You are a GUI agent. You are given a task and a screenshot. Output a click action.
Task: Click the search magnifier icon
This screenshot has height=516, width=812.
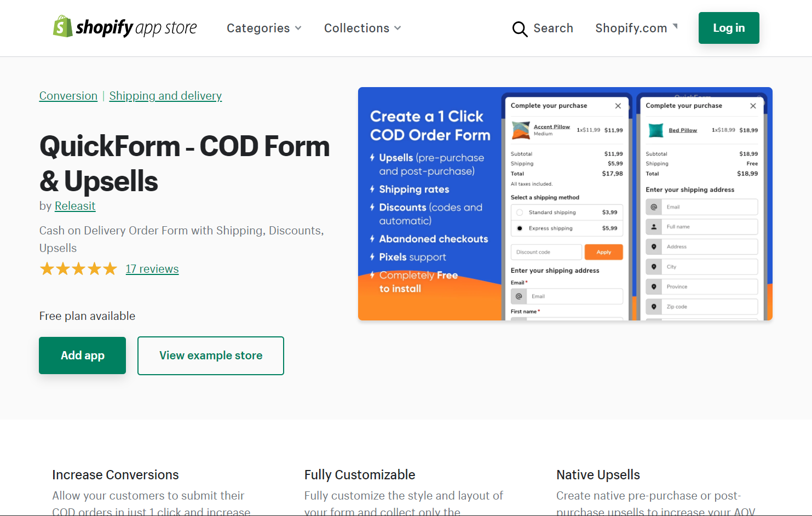click(519, 28)
